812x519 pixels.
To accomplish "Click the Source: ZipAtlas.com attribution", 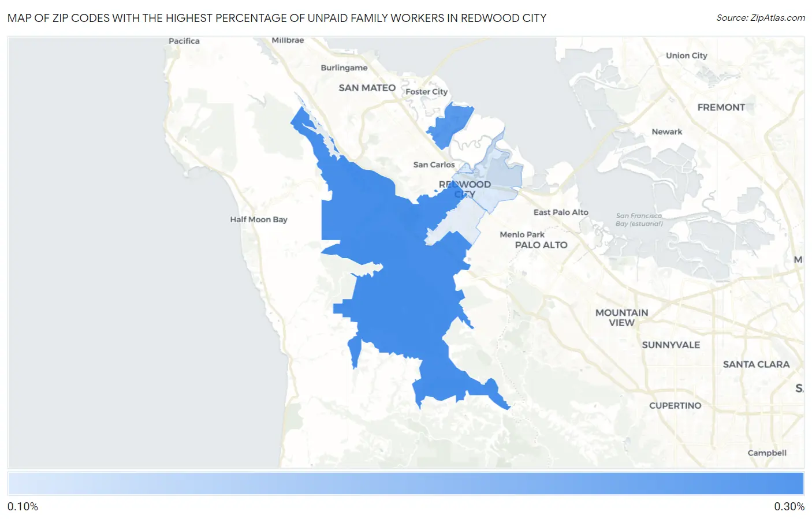I will point(761,18).
